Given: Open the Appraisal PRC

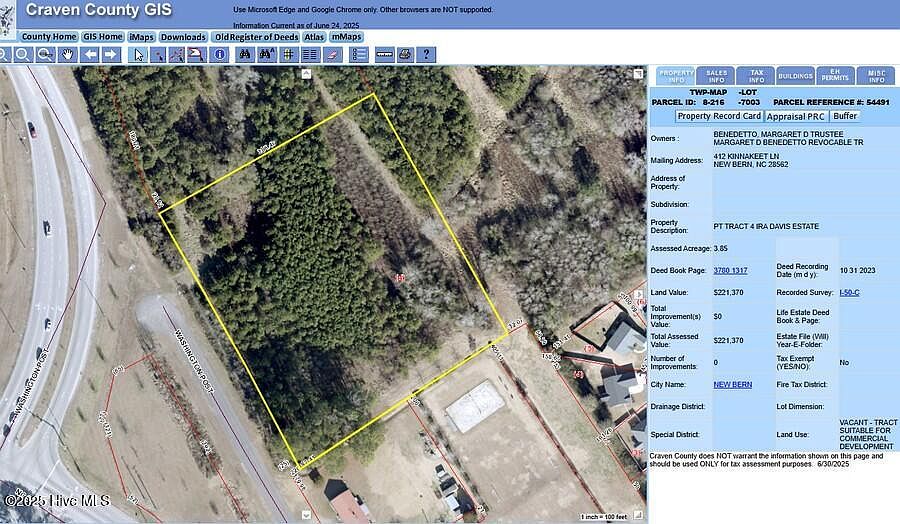Looking at the screenshot, I should pos(796,117).
